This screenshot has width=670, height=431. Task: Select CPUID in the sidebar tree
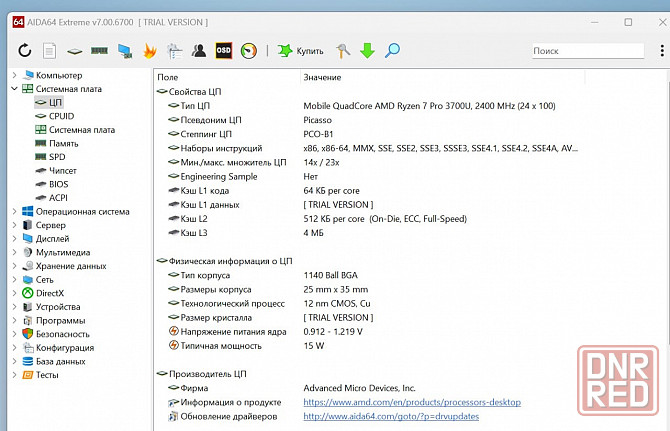61,116
